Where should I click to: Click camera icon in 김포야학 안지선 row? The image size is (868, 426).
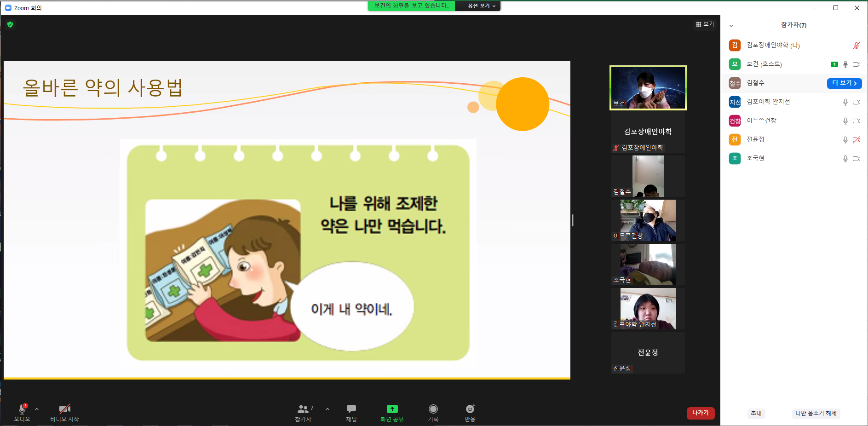click(857, 102)
